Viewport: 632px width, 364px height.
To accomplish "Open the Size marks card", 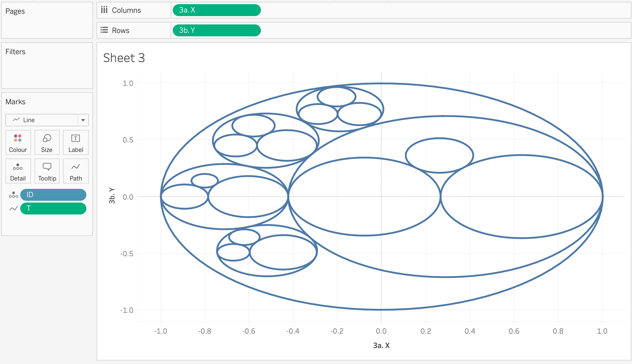I will [47, 142].
